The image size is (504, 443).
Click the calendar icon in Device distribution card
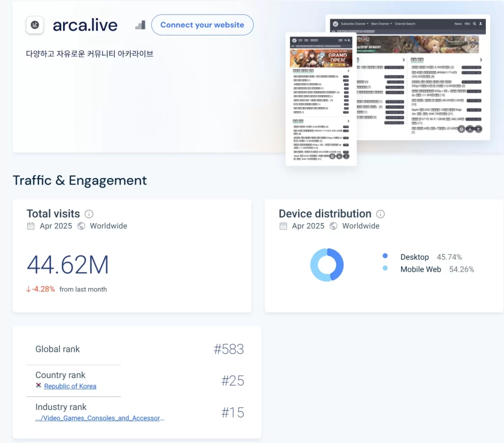[283, 226]
